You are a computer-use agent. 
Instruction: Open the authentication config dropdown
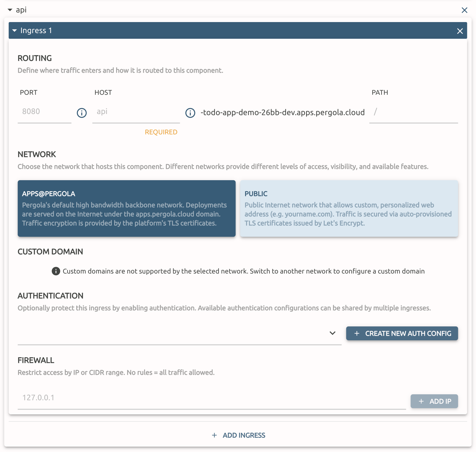179,333
